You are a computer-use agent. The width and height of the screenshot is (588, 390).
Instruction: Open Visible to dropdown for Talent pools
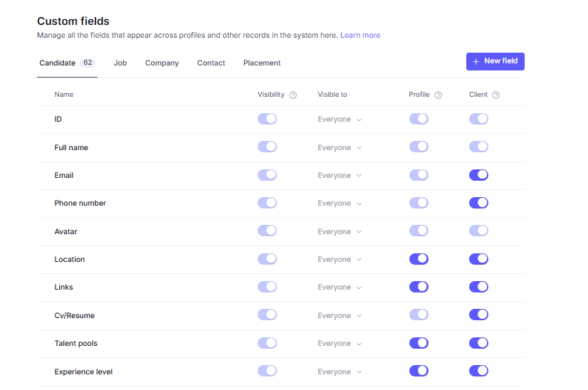point(340,344)
